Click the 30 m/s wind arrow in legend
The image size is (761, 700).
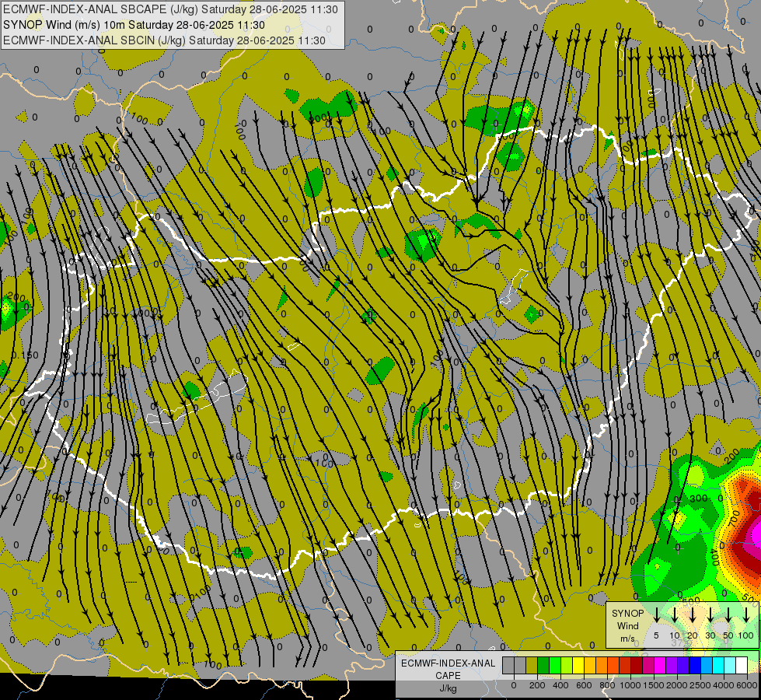[710, 615]
